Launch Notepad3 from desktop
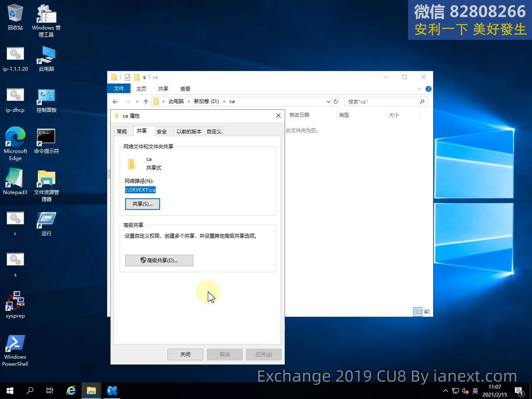 pyautogui.click(x=15, y=182)
